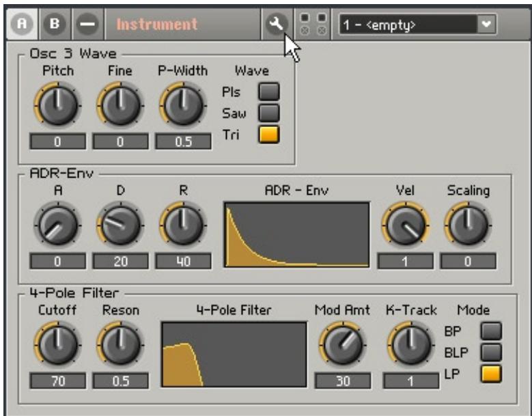
Task: Click the '1 - <empty>' snapshot field
Action: 408,25
